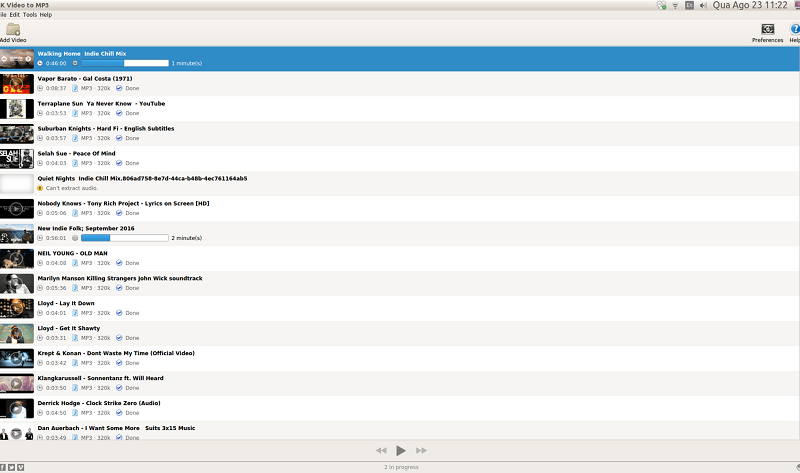The image size is (800, 473).
Task: Cancel the New Indie Folk September 2016 download
Action: (x=75, y=238)
